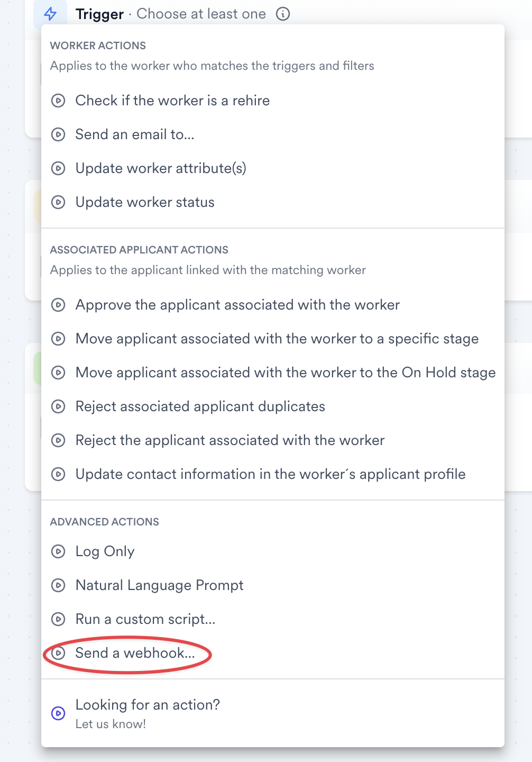Image resolution: width=532 pixels, height=762 pixels.
Task: Select Check if the worker is a rehire
Action: (172, 101)
